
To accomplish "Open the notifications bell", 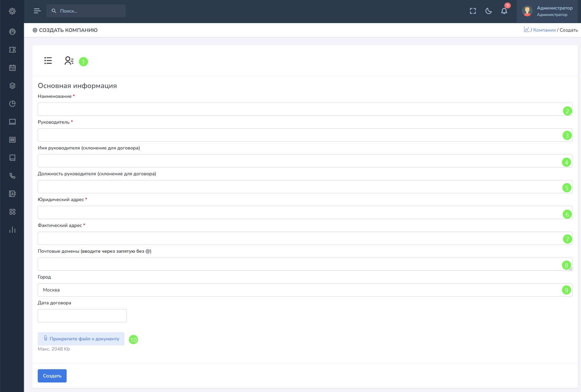I will [x=504, y=11].
